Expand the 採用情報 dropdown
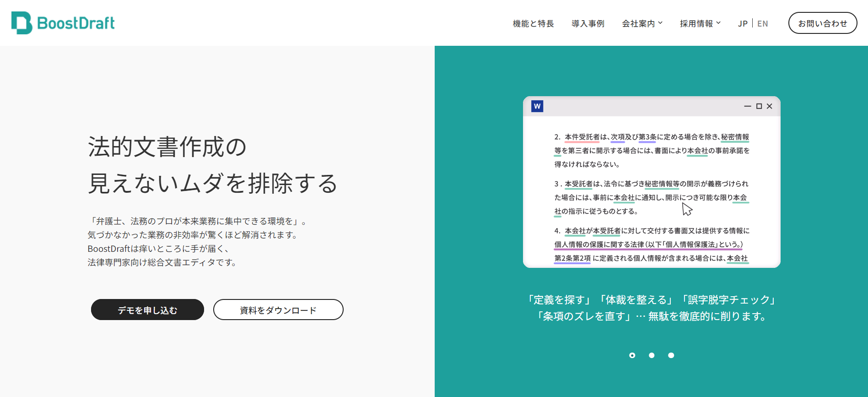 (700, 23)
